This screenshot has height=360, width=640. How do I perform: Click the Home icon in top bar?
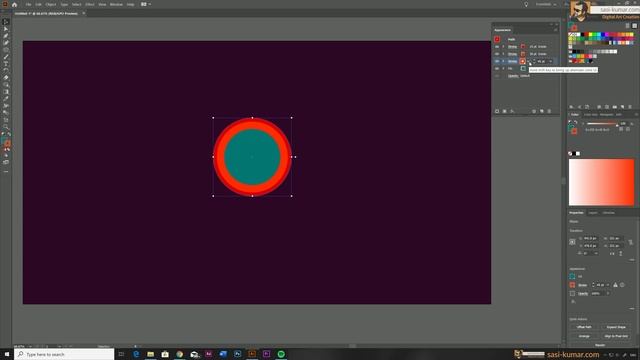tap(15, 4)
